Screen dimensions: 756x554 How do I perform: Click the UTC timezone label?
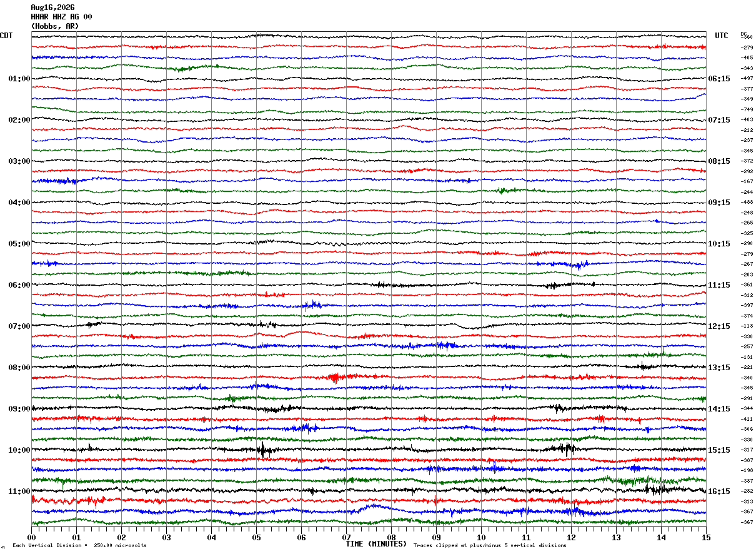(x=722, y=36)
